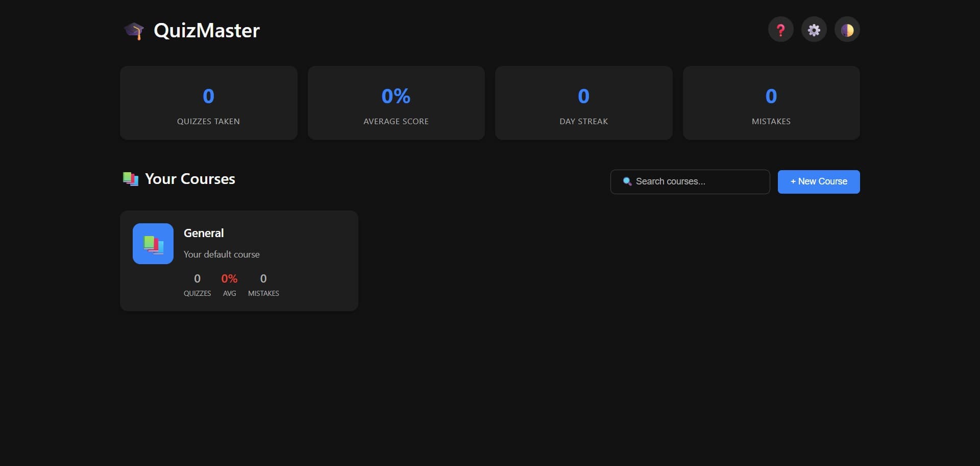Click the books icon beside Your Courses
980x466 pixels.
coord(131,179)
